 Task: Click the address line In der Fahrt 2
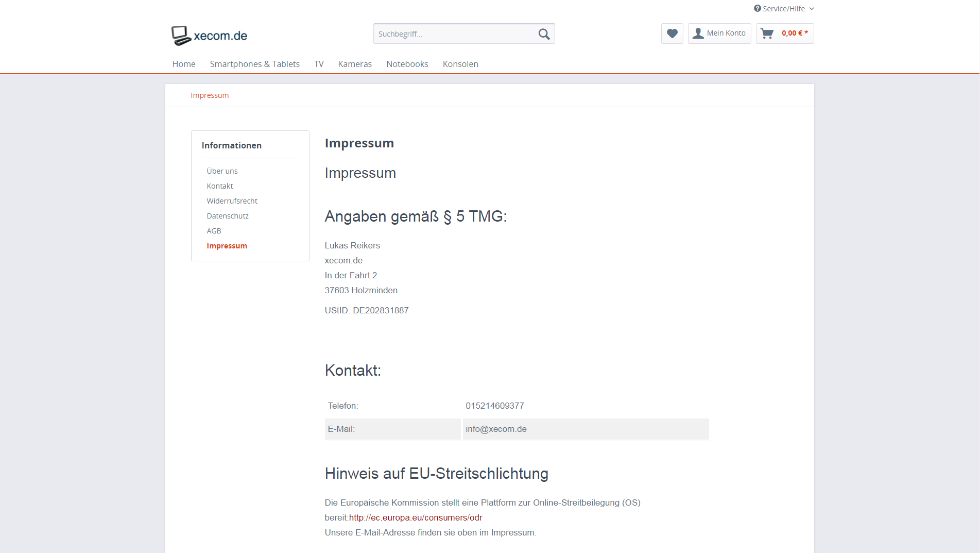[x=351, y=275]
